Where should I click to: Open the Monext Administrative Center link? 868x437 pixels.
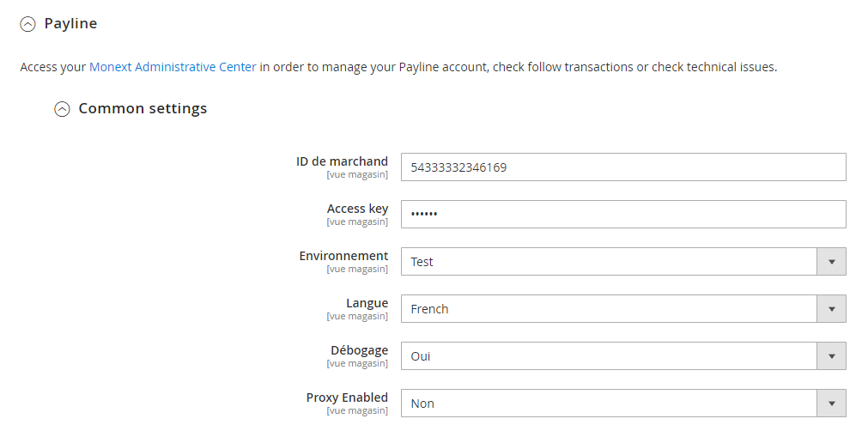click(x=173, y=67)
